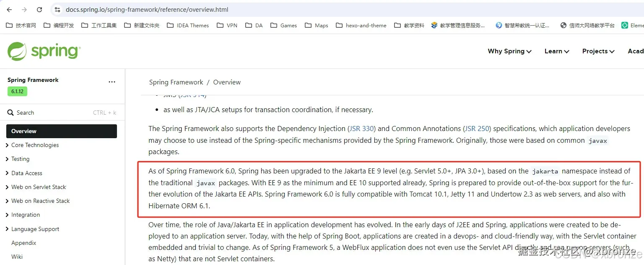Open the 新建文件夹 bookmark folder
Image resolution: width=644 pixels, height=265 pixels.
[142, 26]
